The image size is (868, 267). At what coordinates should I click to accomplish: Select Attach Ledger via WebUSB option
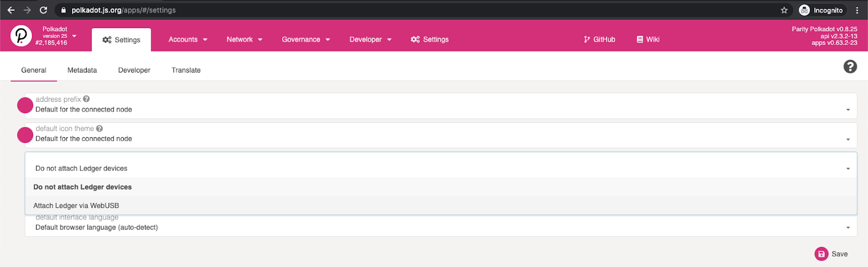(x=441, y=205)
